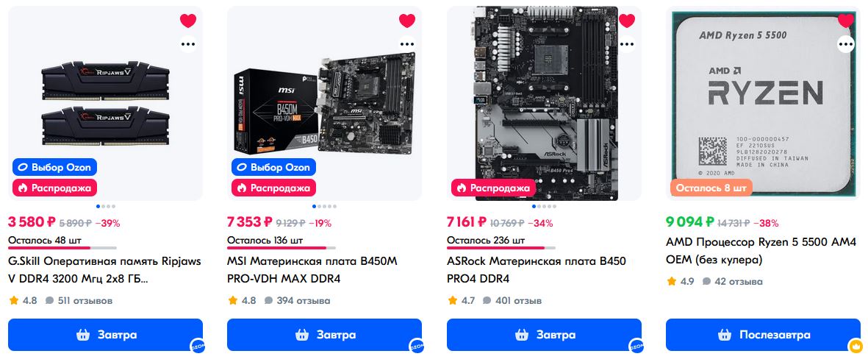Image resolution: width=868 pixels, height=362 pixels.
Task: Open AMD Процессор Ryzen 5 5500 link
Action: (761, 251)
